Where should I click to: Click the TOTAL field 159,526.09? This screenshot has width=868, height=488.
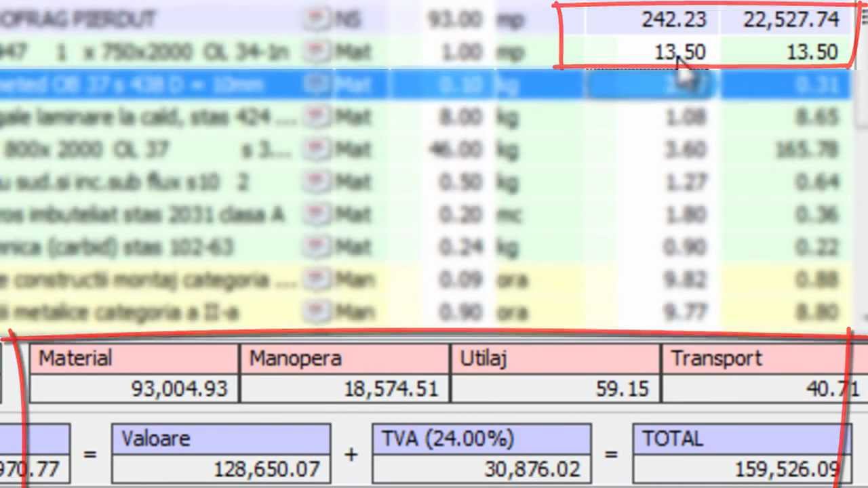point(742,469)
